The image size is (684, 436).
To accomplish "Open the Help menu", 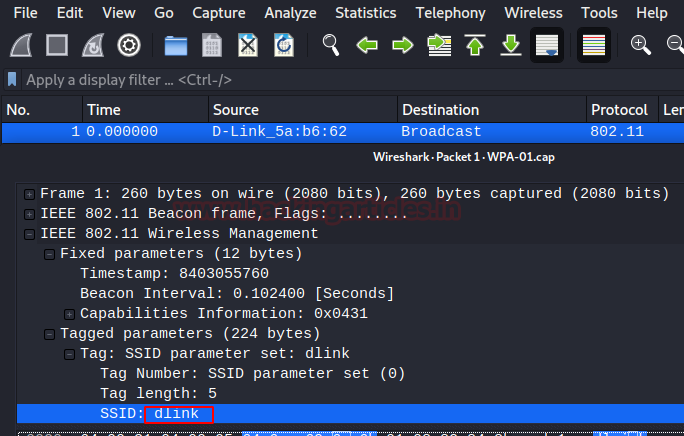I will 652,13.
